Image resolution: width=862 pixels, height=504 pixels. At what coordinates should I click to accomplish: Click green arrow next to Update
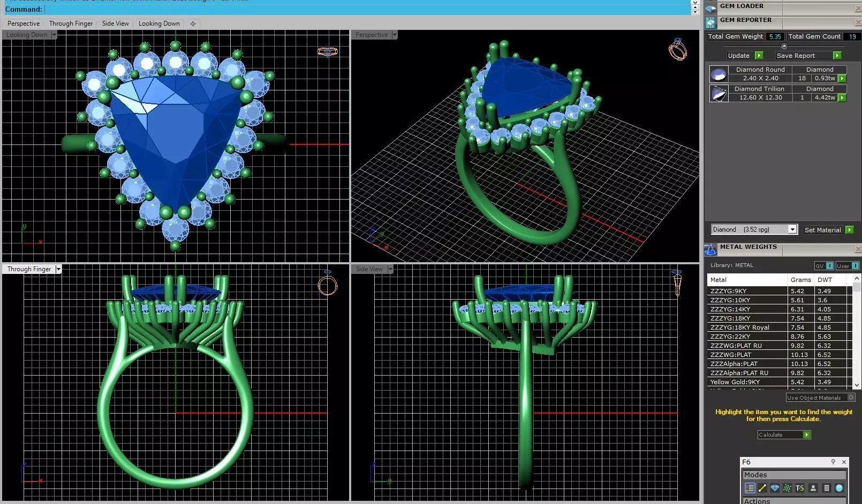759,56
